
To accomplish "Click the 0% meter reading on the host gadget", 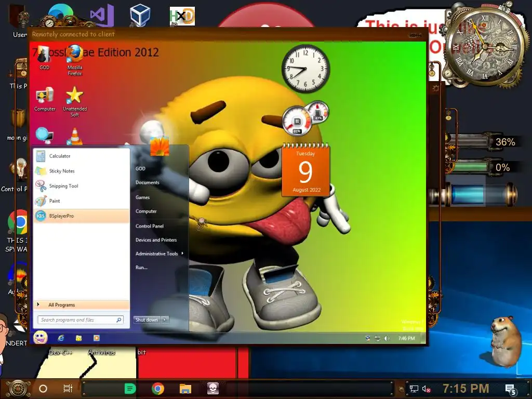I will coord(502,167).
